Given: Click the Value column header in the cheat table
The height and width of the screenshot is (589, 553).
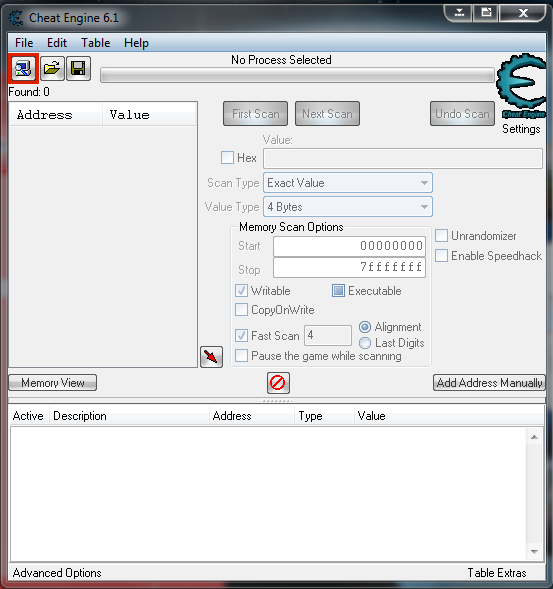Looking at the screenshot, I should tap(449, 416).
